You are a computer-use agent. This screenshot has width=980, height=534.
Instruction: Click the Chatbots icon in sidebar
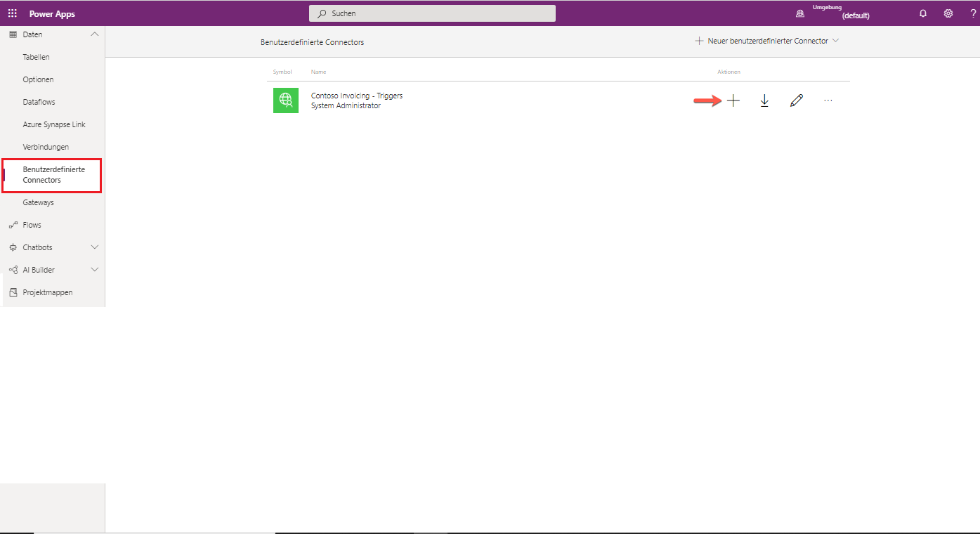pos(13,247)
